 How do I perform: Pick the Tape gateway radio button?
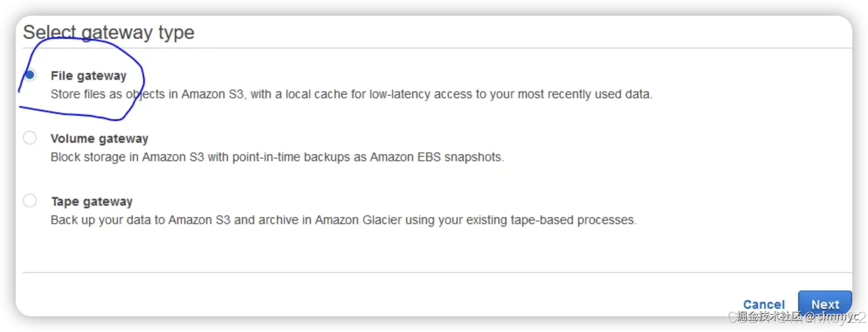pyautogui.click(x=30, y=201)
